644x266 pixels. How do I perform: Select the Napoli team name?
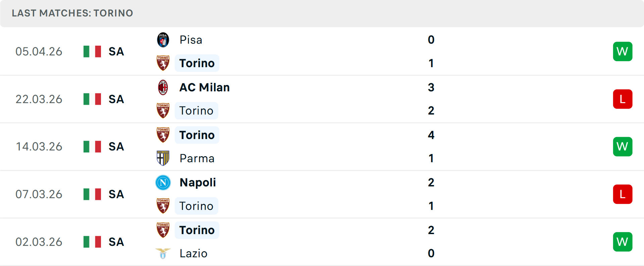(198, 183)
